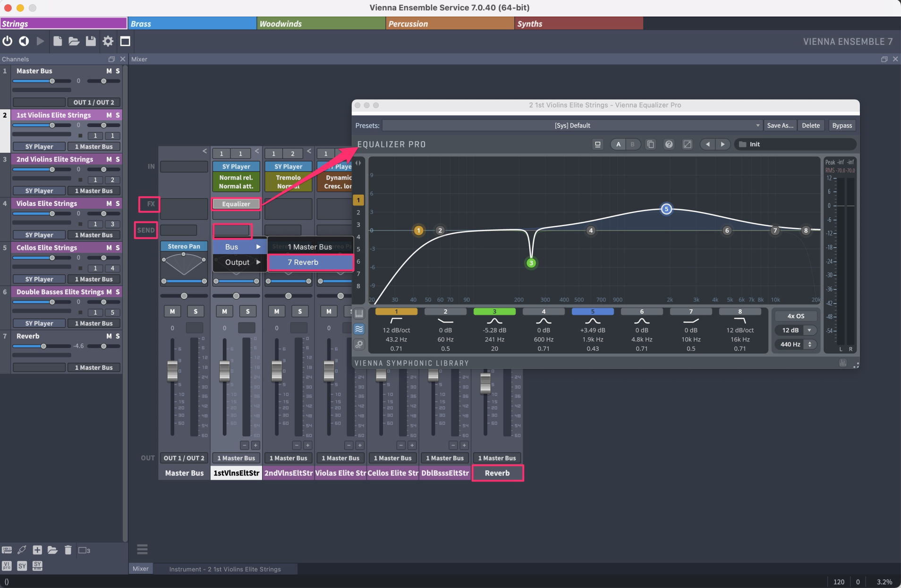This screenshot has width=901, height=588.
Task: Choose 7 Reverb from the send menu
Action: click(311, 263)
